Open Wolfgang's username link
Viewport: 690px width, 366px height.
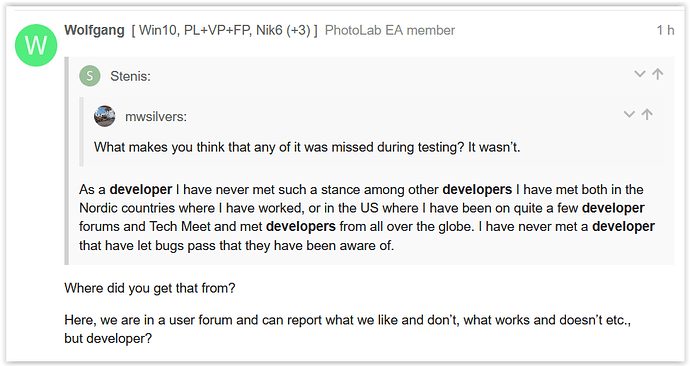point(95,30)
